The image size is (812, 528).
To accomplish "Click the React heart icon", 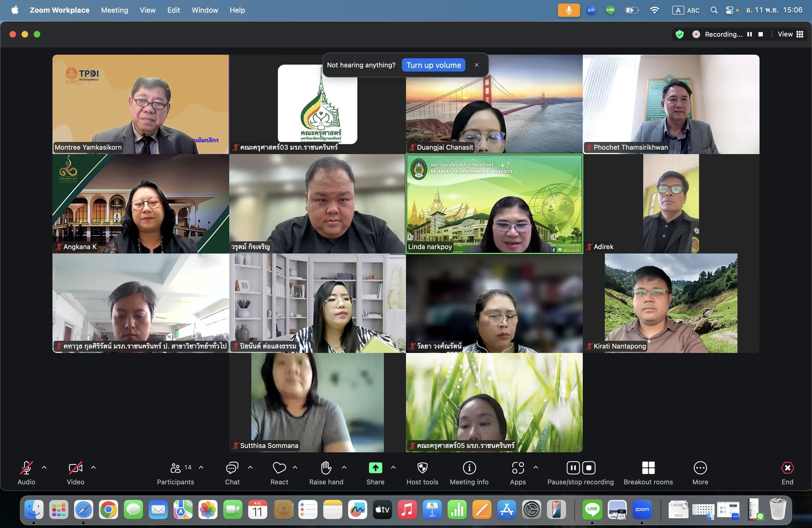I will (279, 469).
